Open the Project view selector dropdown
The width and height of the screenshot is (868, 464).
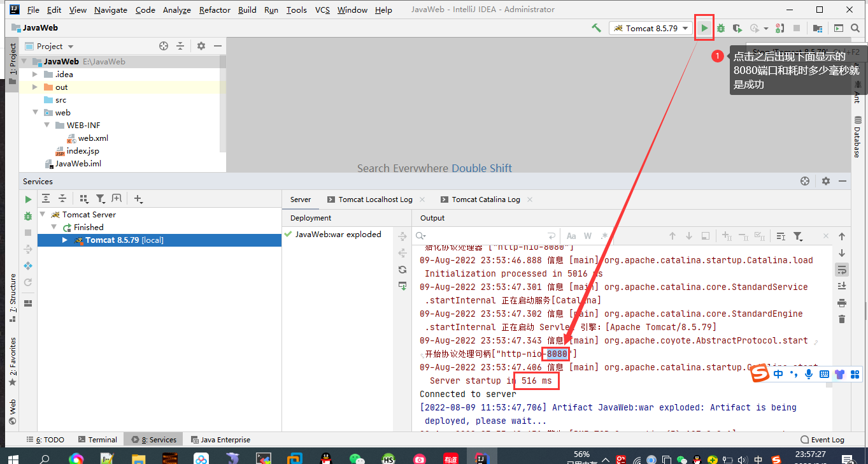coord(50,46)
